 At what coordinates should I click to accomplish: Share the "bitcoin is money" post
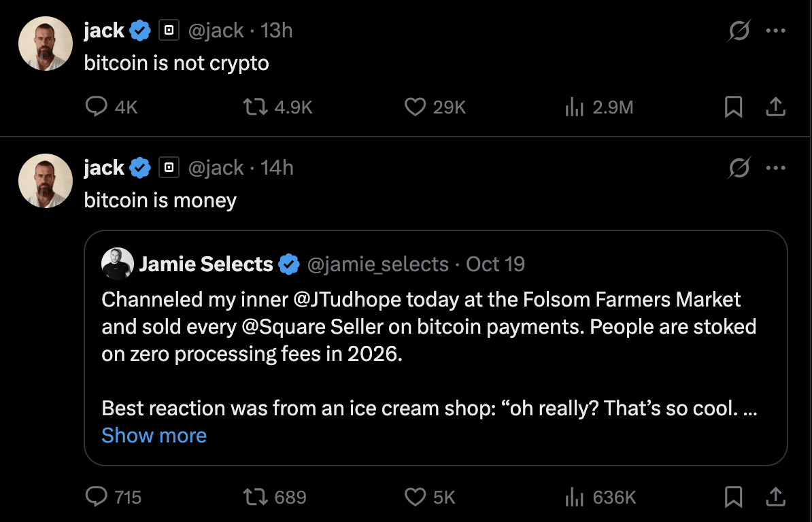coord(776,497)
